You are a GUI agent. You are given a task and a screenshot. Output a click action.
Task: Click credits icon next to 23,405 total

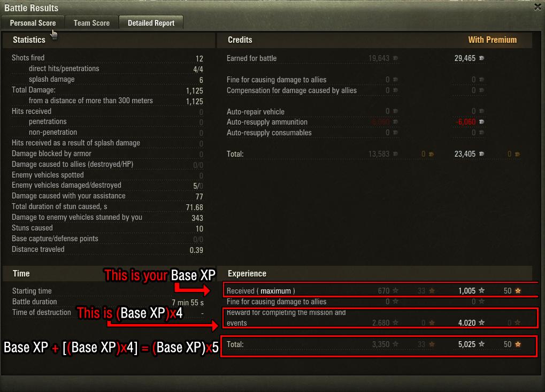(481, 153)
